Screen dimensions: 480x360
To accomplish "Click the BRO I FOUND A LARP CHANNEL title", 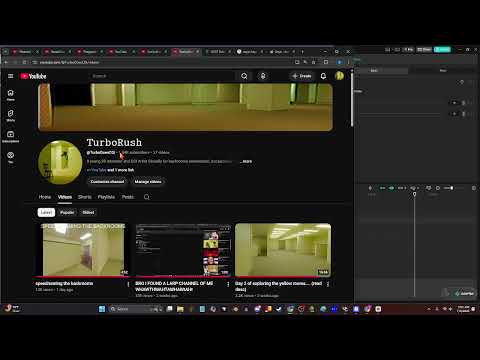I will [x=174, y=286].
